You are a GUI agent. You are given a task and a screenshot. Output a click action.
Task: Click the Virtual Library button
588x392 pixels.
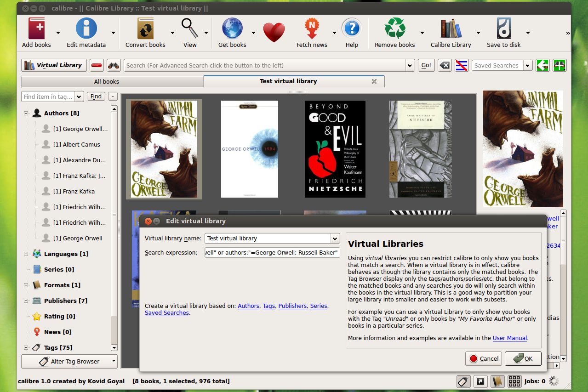click(54, 65)
